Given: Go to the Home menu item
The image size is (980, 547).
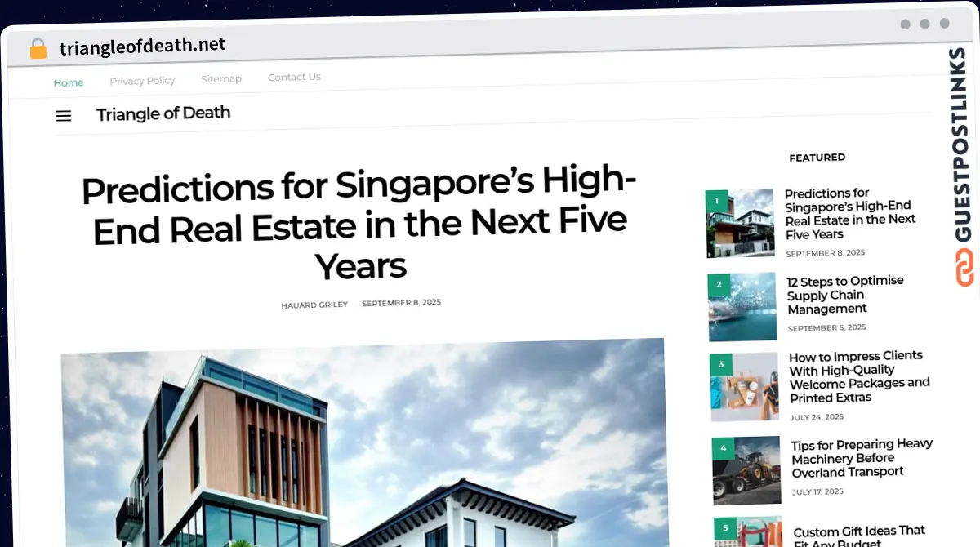Looking at the screenshot, I should (x=69, y=82).
